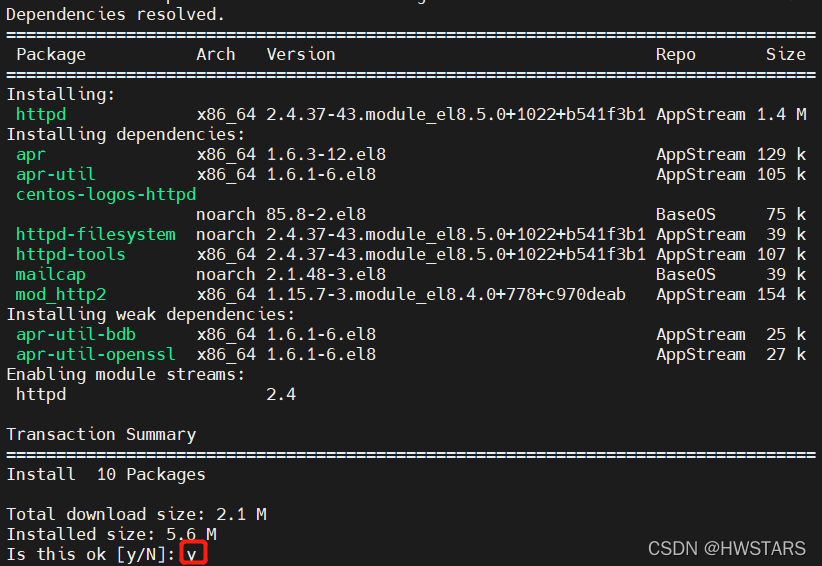This screenshot has width=822, height=566.
Task: Select mod_http2 version 1.15.7-3.module_el8.4.0+778+c970deab
Action: point(446,295)
